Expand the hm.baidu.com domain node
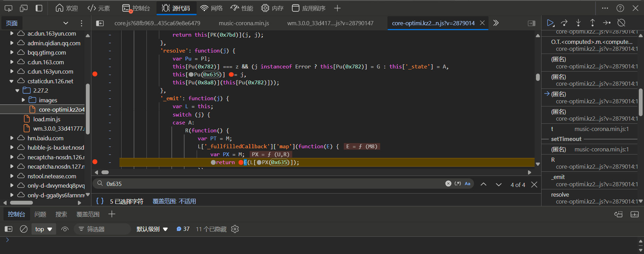The height and width of the screenshot is (254, 644). point(12,138)
